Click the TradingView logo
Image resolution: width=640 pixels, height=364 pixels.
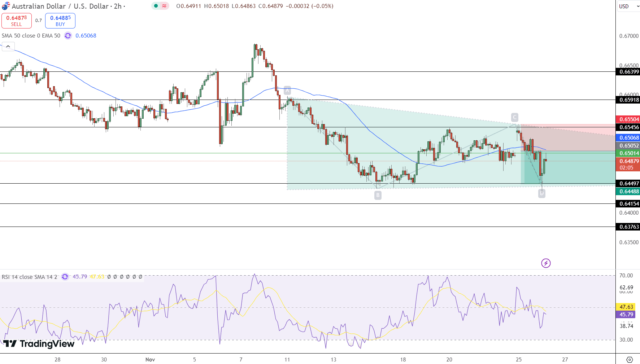point(39,344)
